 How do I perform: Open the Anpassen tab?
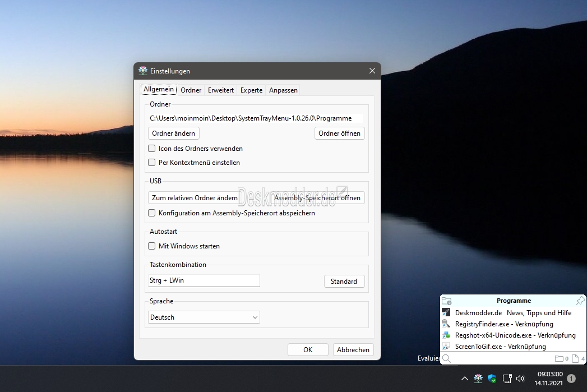point(283,90)
